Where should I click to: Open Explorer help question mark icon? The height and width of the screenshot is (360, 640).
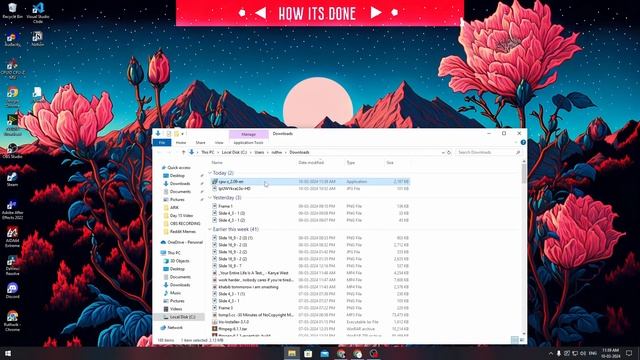[523, 142]
